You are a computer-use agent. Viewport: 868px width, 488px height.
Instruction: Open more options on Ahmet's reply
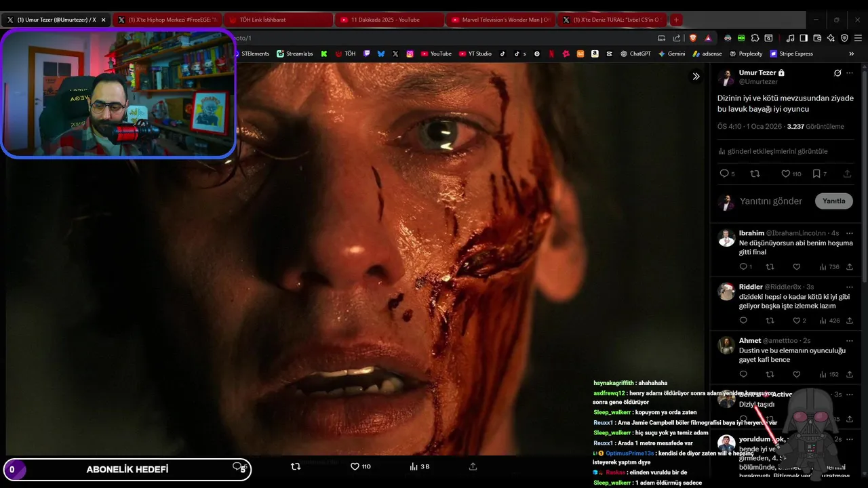[x=850, y=340]
